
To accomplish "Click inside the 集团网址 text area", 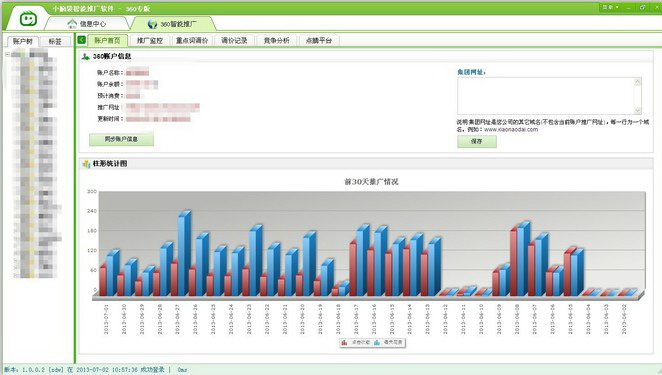I will pyautogui.click(x=545, y=95).
